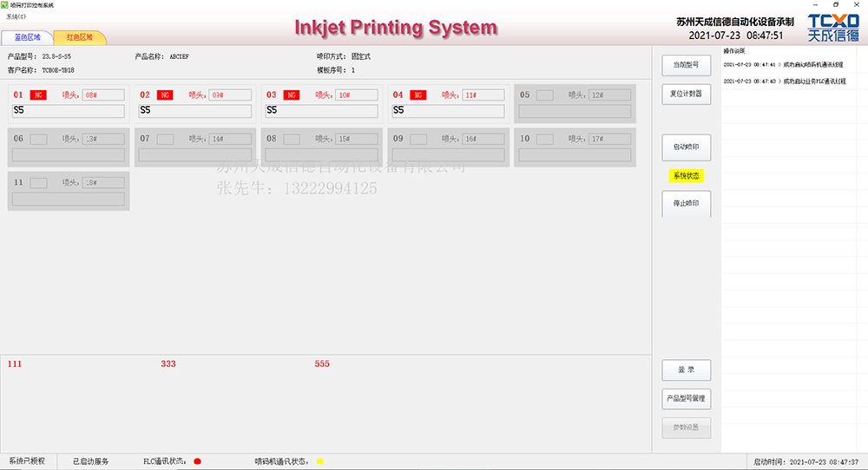
Task: Click the 喷头 field showing 08# on station 01
Action: pos(103,95)
